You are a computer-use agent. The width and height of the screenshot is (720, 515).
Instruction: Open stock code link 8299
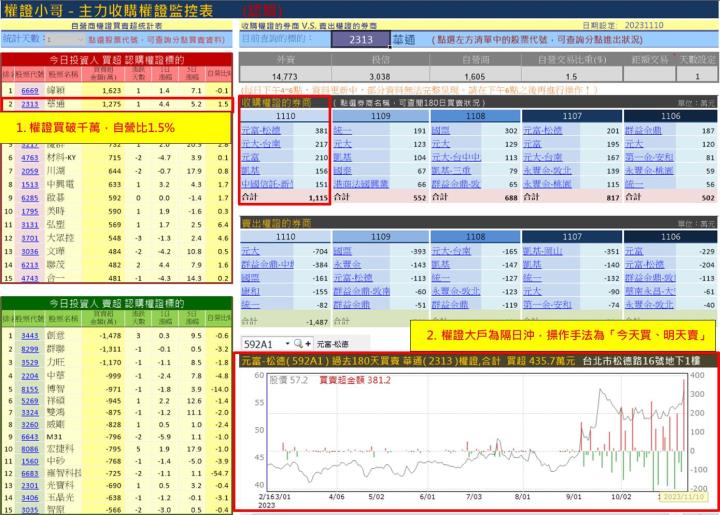pos(30,349)
